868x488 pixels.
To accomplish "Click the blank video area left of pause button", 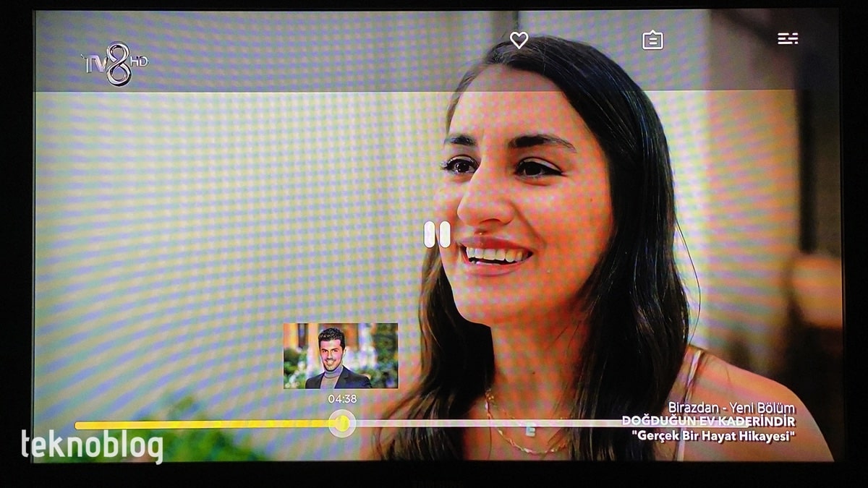I will (x=217, y=231).
